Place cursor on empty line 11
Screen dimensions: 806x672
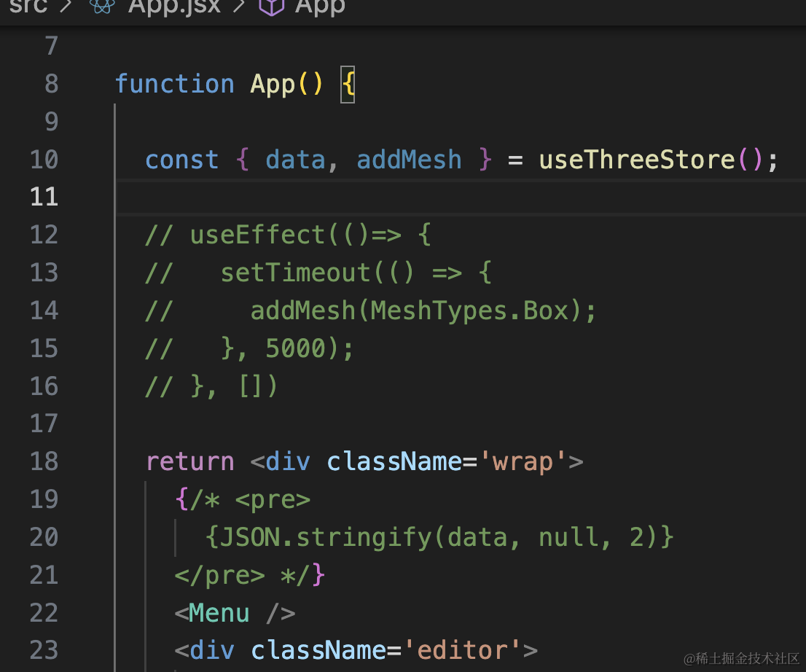click(x=461, y=197)
